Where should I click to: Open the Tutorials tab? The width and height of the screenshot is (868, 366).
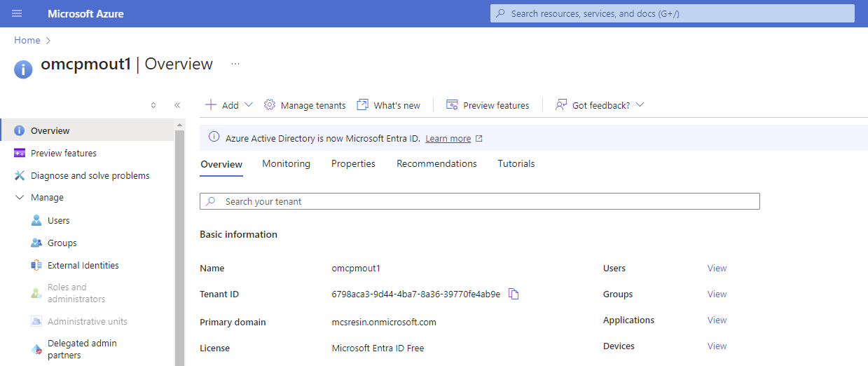pyautogui.click(x=516, y=163)
